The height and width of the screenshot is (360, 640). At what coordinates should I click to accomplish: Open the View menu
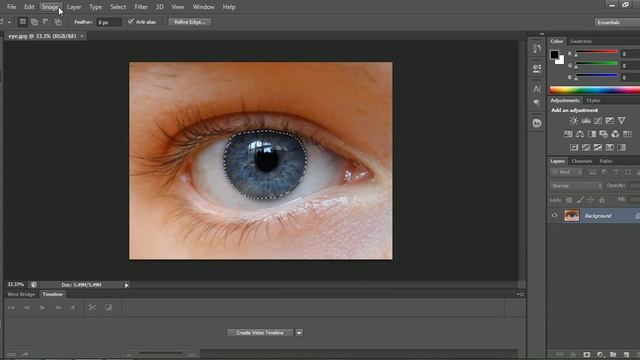click(x=177, y=7)
